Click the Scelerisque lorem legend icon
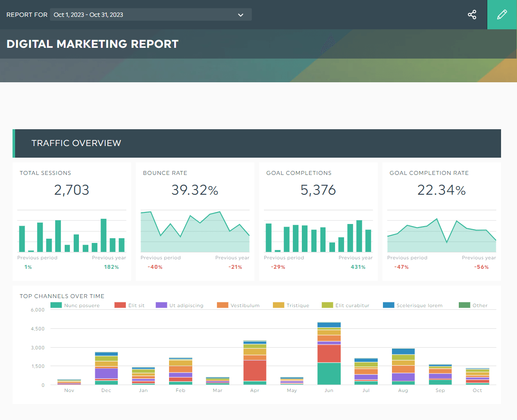517x420 pixels. pyautogui.click(x=388, y=305)
